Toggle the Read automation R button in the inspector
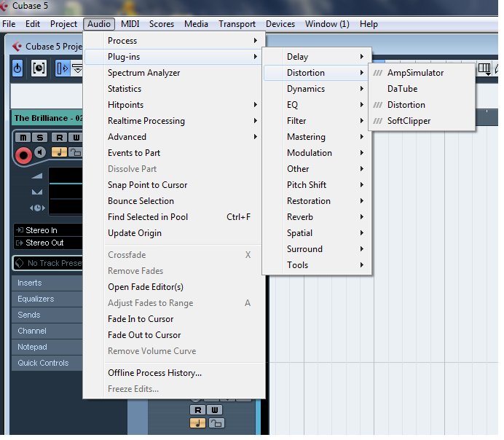Screen dimensions: 504x440 tap(60, 138)
